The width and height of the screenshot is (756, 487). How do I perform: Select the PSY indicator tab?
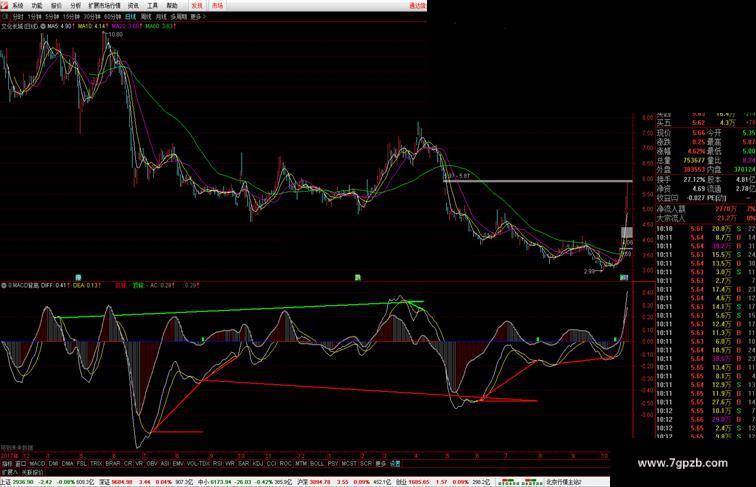333,463
